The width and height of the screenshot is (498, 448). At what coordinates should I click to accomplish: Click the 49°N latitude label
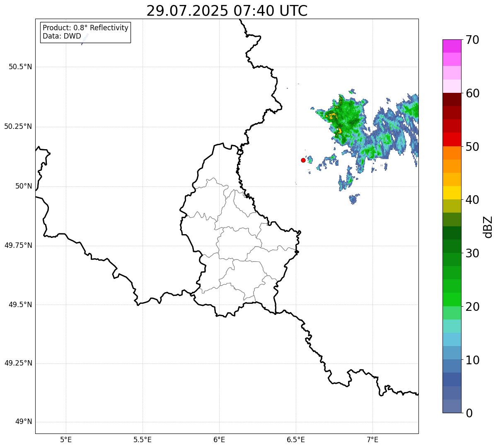(24, 422)
